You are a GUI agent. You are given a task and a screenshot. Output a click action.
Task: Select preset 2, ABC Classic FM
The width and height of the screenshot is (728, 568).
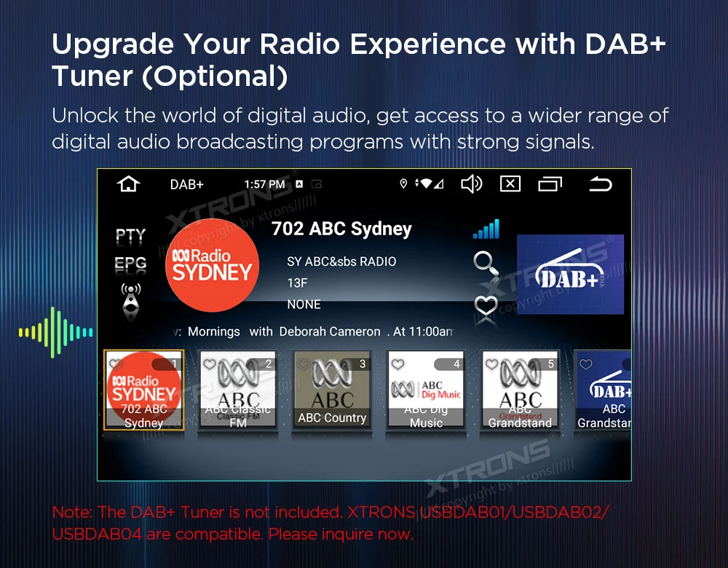238,390
